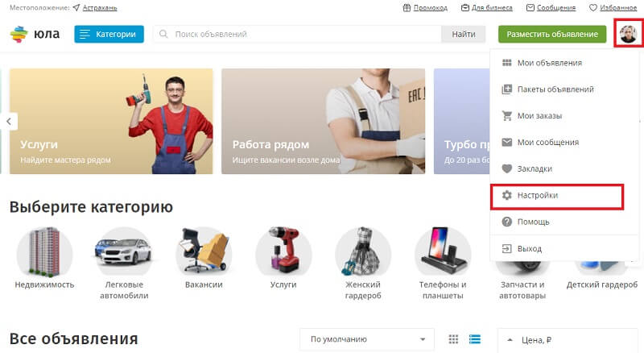The image size is (644, 353).
Task: Go to previous banner with left arrow
Action: click(9, 122)
